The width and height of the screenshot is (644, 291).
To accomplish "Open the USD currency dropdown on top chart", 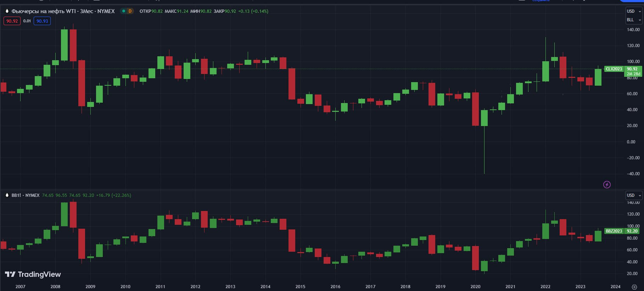I will click(634, 11).
